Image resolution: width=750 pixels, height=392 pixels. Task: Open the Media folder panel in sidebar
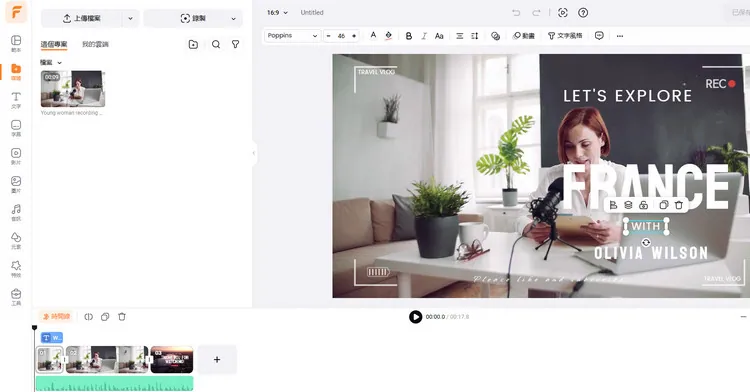point(16,71)
